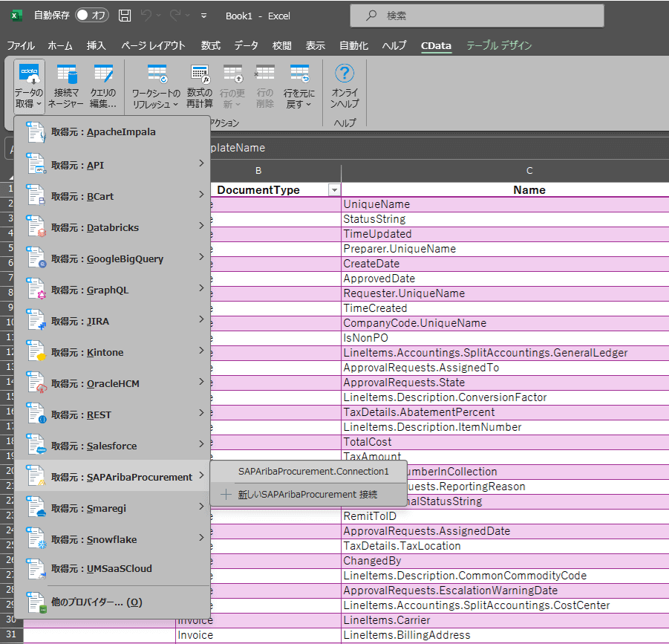669x644 pixels.
Task: Open Customize Quick Access Toolbar dropdown
Action: click(x=204, y=16)
